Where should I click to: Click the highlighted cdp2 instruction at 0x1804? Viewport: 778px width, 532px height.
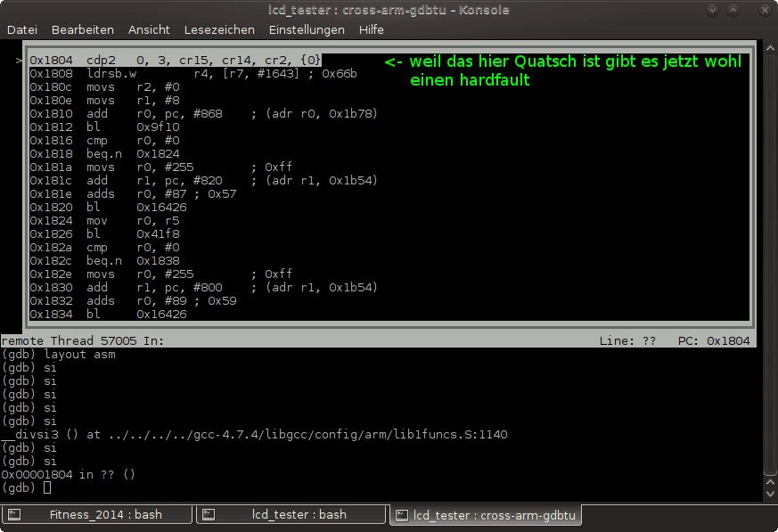(176, 60)
